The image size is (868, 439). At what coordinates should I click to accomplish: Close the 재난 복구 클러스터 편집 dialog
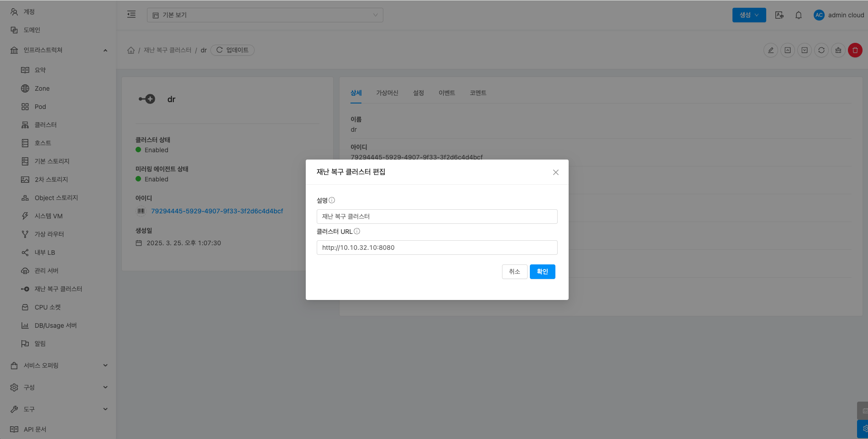coord(555,172)
